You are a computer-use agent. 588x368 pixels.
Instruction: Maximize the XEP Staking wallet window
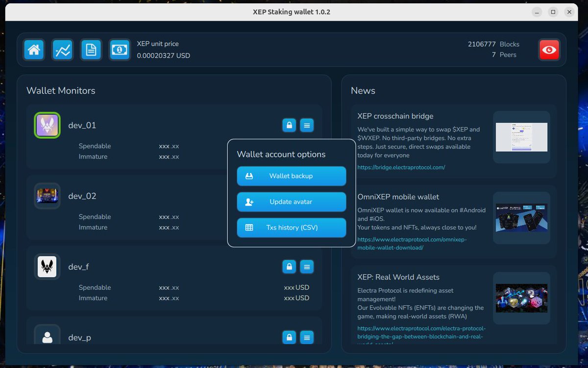[x=553, y=12]
